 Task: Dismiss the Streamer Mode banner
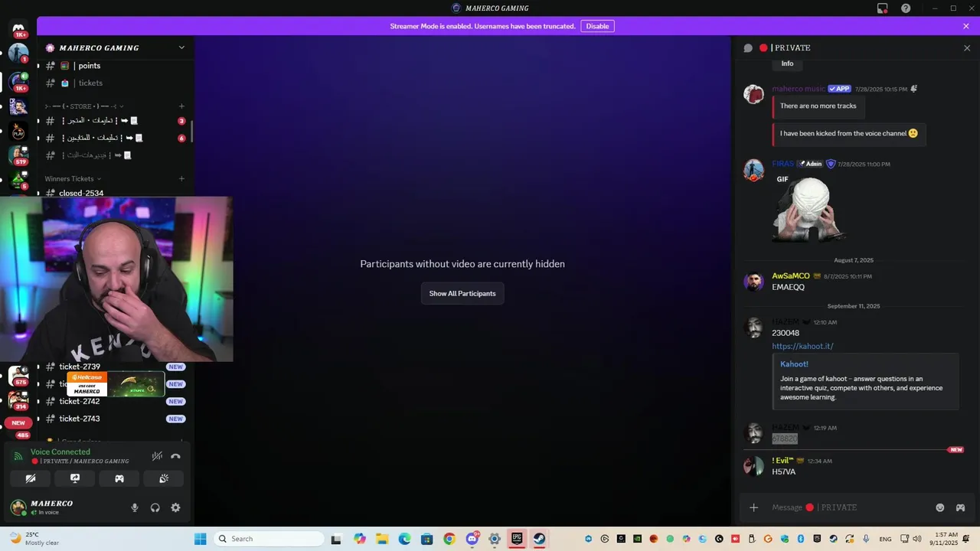966,26
